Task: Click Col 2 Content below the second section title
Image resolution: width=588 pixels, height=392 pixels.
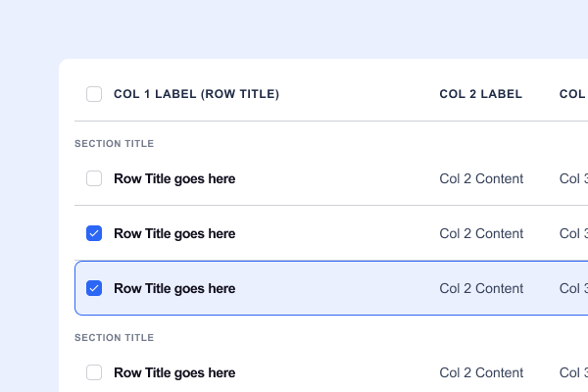Action: pos(481,372)
